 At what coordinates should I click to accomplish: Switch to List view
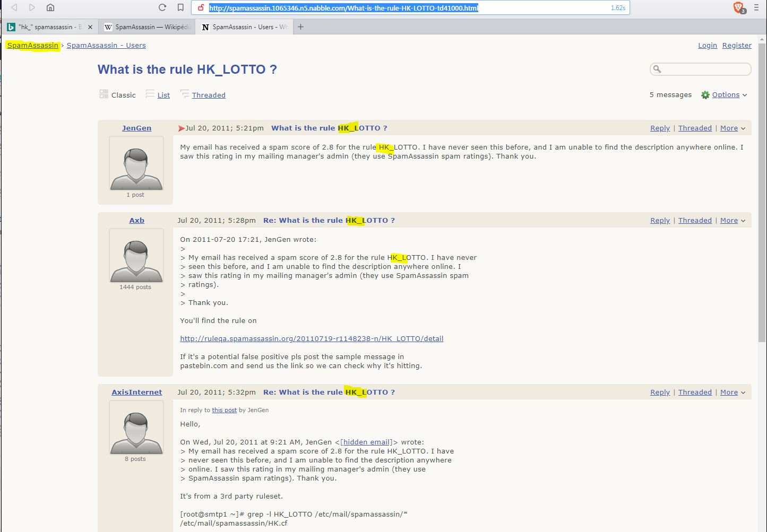click(163, 95)
